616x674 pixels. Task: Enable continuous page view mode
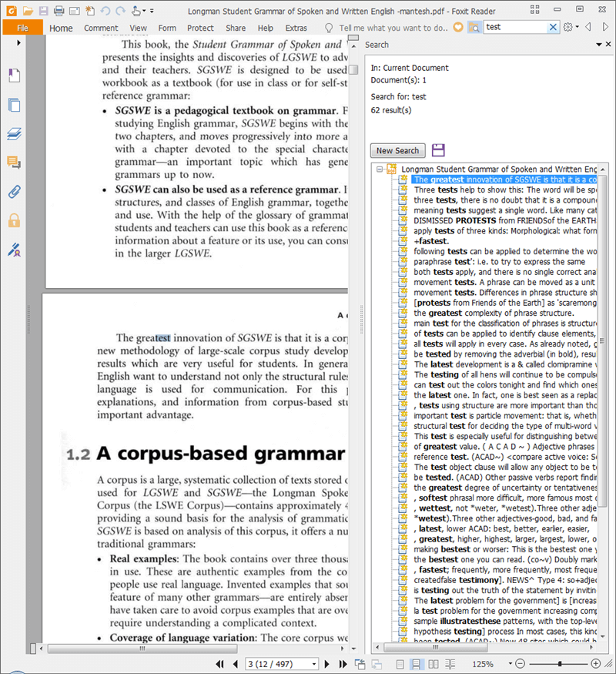point(416,664)
